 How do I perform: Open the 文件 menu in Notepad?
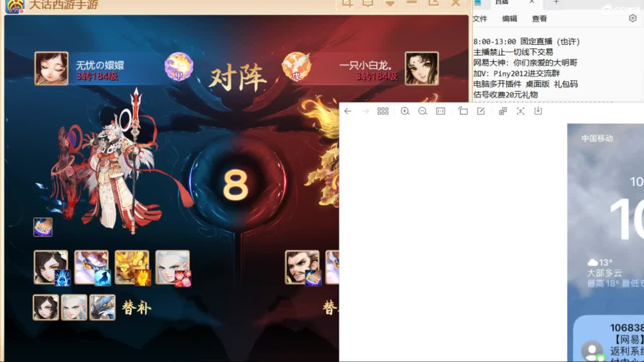click(x=480, y=19)
